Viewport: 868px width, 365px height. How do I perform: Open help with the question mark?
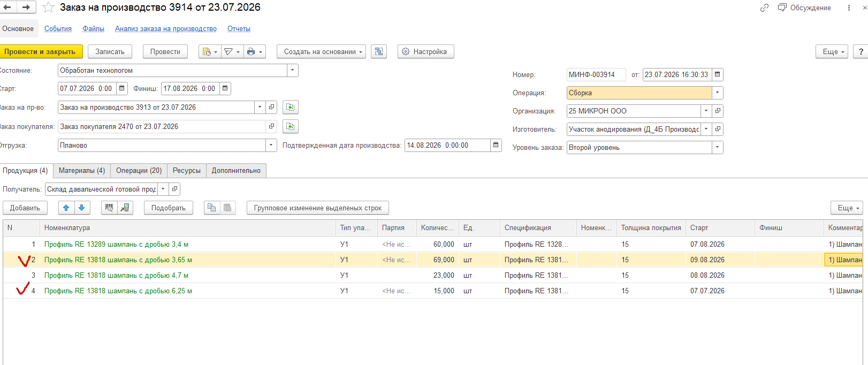click(x=861, y=51)
